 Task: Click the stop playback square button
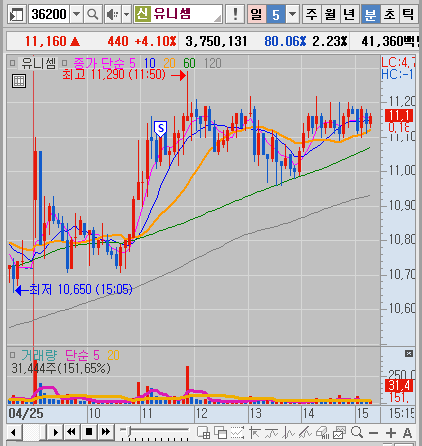tap(89, 432)
